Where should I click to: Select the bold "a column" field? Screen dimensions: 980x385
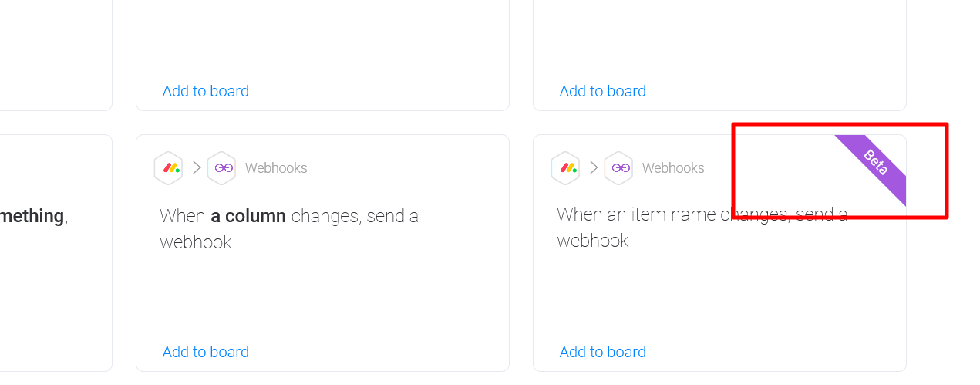click(248, 216)
